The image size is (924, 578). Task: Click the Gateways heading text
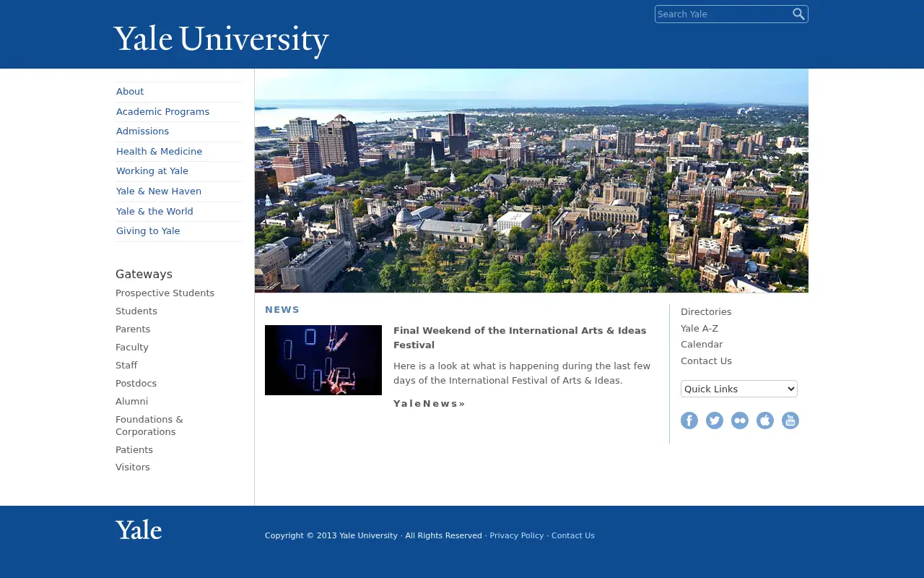(x=144, y=275)
